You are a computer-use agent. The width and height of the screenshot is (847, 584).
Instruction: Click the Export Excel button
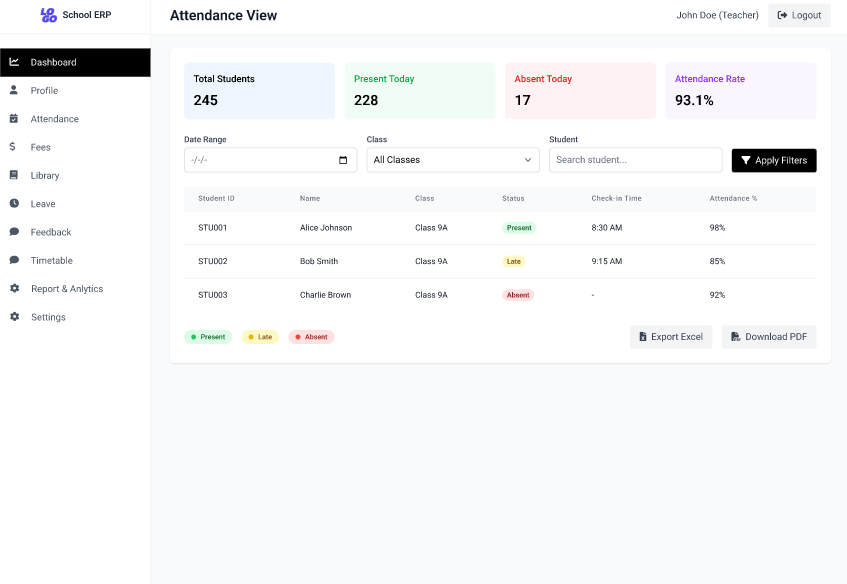point(670,337)
